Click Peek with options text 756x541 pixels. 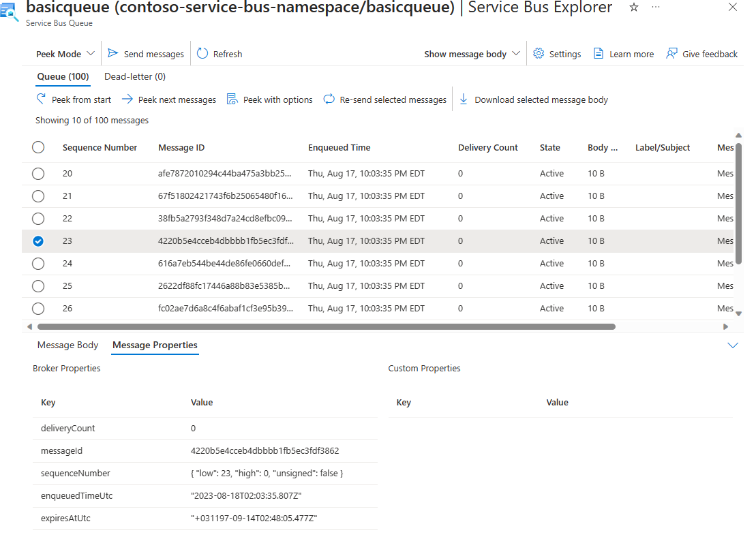click(277, 99)
